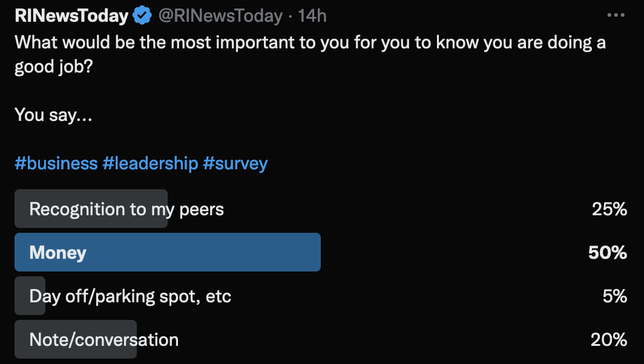
Task: Click the blue verified badge next to RINewsToday
Action: click(x=142, y=16)
